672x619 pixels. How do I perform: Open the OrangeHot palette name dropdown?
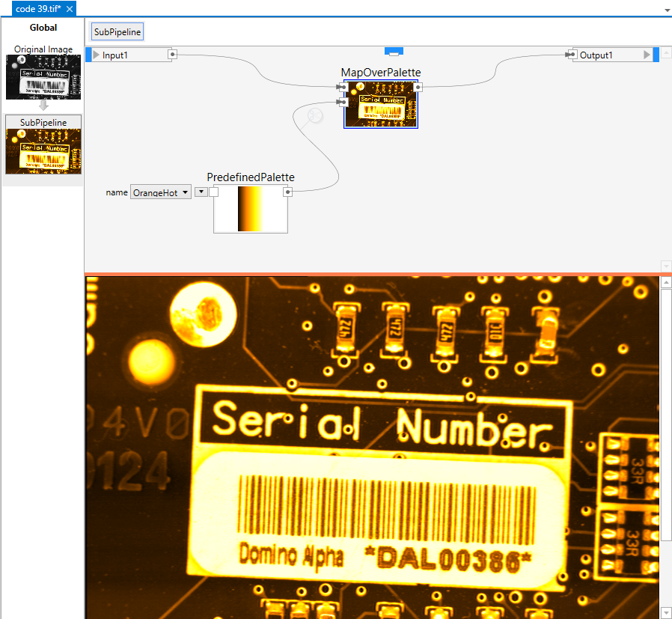tap(161, 192)
